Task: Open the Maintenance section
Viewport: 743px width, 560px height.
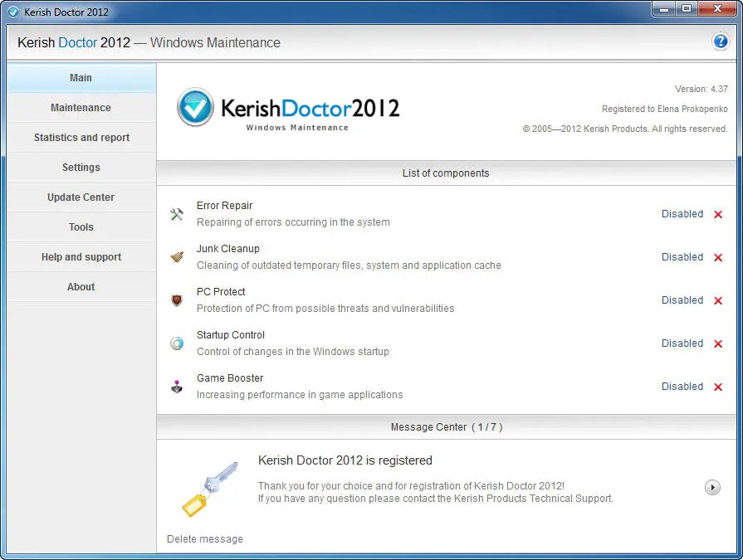Action: click(x=81, y=108)
